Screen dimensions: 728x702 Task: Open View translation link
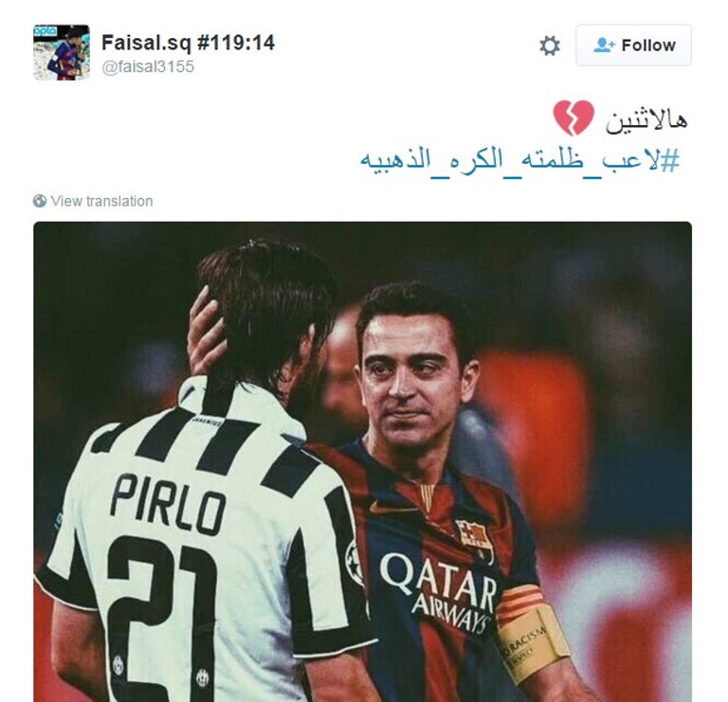(101, 201)
